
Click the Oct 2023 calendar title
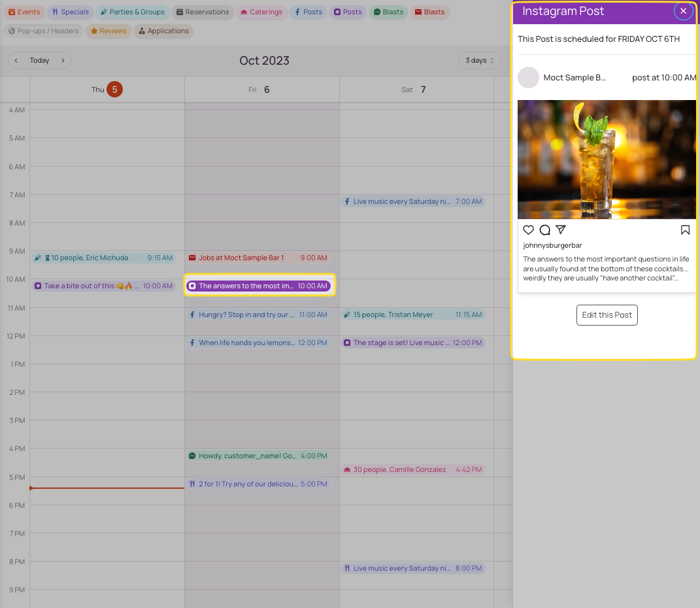[264, 60]
